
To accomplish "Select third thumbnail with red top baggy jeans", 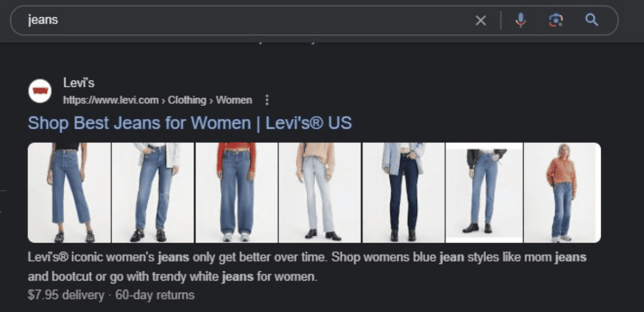I will pyautogui.click(x=236, y=193).
